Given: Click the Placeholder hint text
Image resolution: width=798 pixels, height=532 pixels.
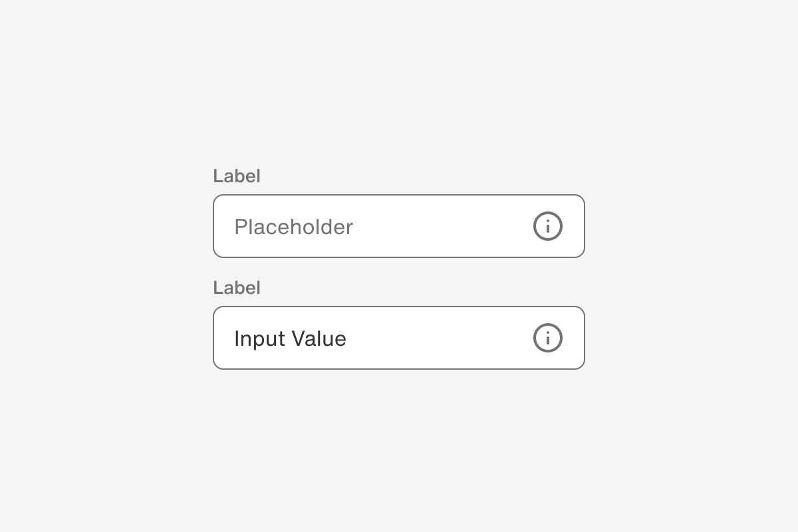Looking at the screenshot, I should pyautogui.click(x=293, y=227).
